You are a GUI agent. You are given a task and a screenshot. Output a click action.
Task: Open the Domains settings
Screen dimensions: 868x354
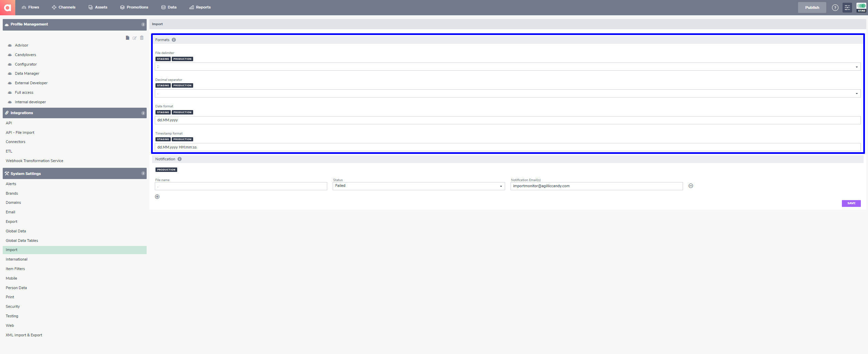(13, 202)
